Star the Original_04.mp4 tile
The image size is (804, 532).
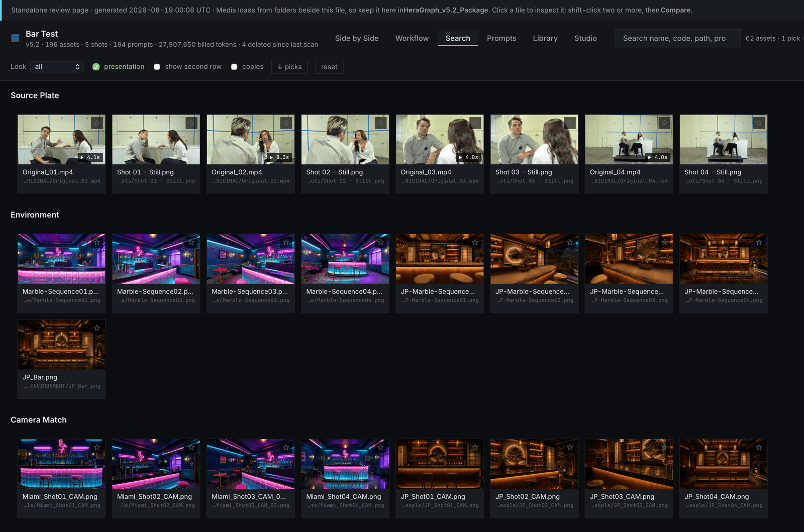[x=664, y=123]
